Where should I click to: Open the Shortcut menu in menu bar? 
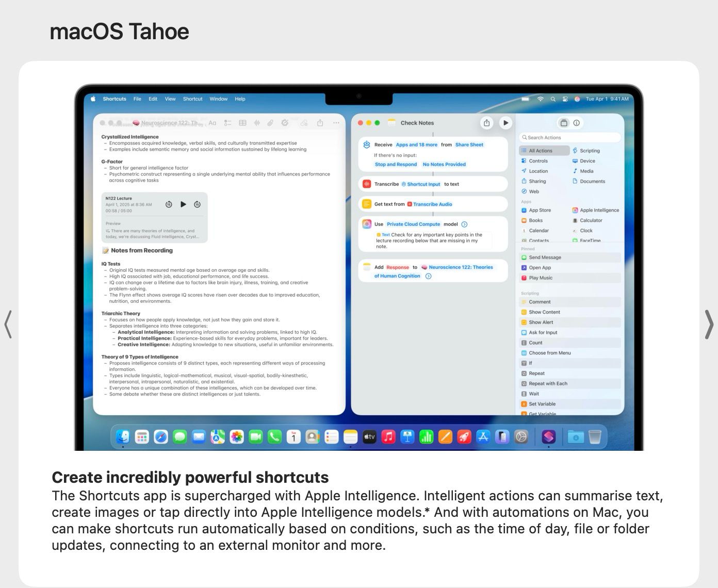[x=192, y=99]
